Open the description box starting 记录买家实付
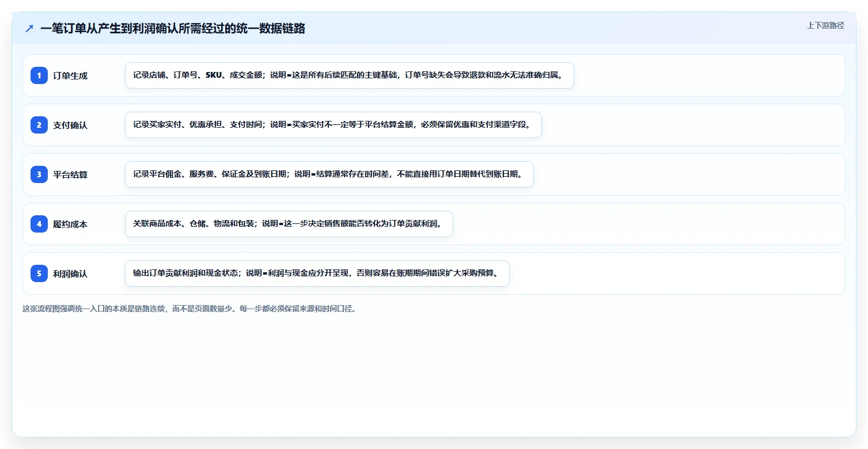Image resolution: width=868 pixels, height=449 pixels. pyautogui.click(x=333, y=125)
